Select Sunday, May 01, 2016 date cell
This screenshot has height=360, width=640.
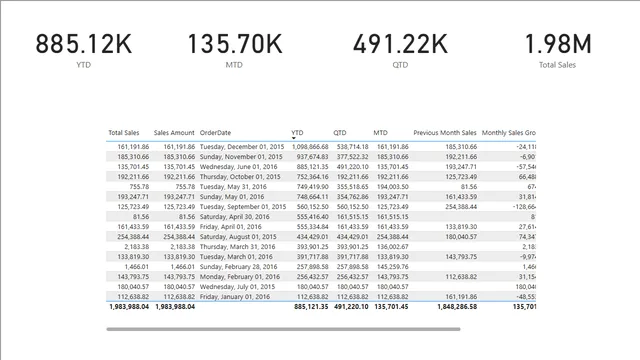point(232,197)
